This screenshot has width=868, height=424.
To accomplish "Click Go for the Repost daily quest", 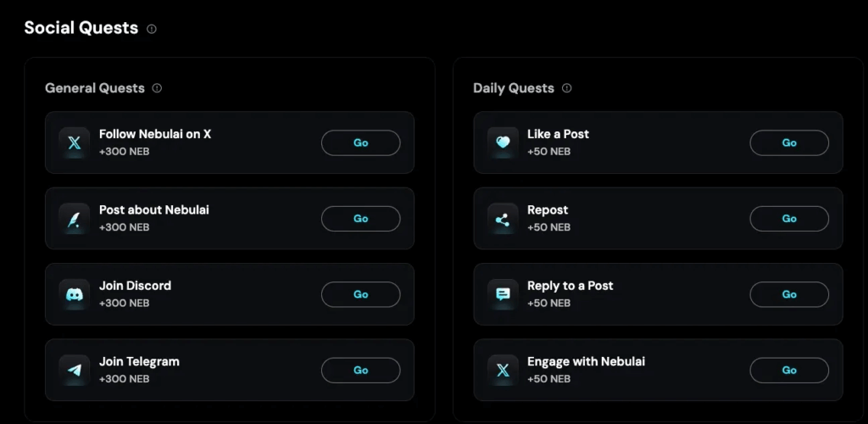I will click(789, 219).
